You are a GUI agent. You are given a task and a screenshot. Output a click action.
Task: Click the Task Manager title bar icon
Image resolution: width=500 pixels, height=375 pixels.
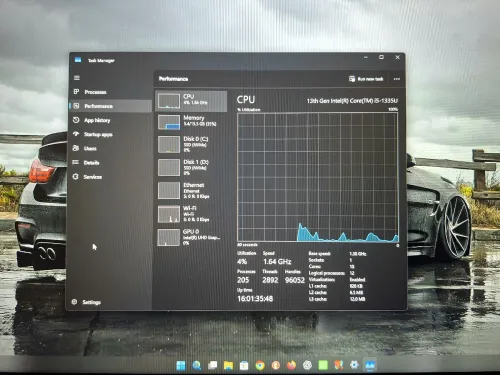click(x=78, y=60)
